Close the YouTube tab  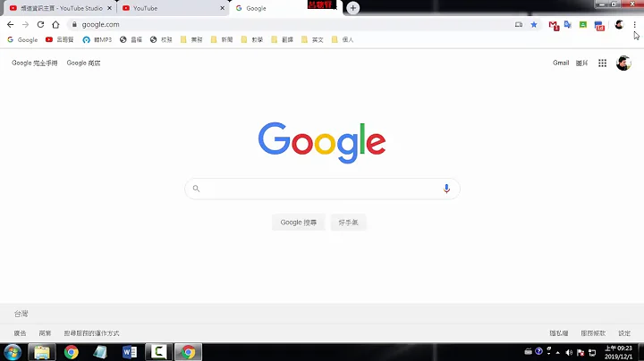coord(222,8)
